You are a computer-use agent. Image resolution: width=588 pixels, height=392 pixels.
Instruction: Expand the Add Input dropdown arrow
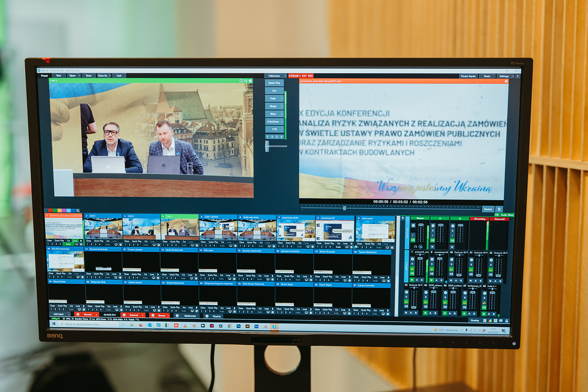69,314
